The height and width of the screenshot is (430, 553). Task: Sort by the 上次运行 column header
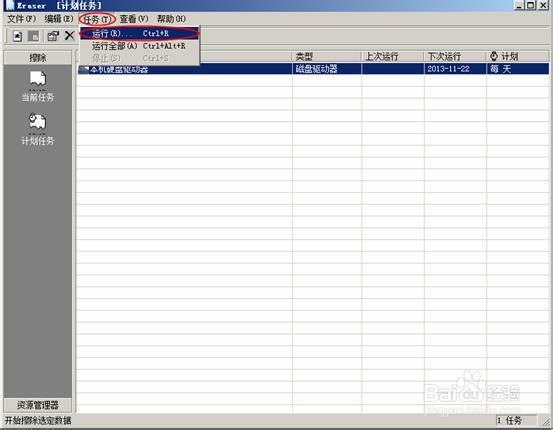coord(393,56)
